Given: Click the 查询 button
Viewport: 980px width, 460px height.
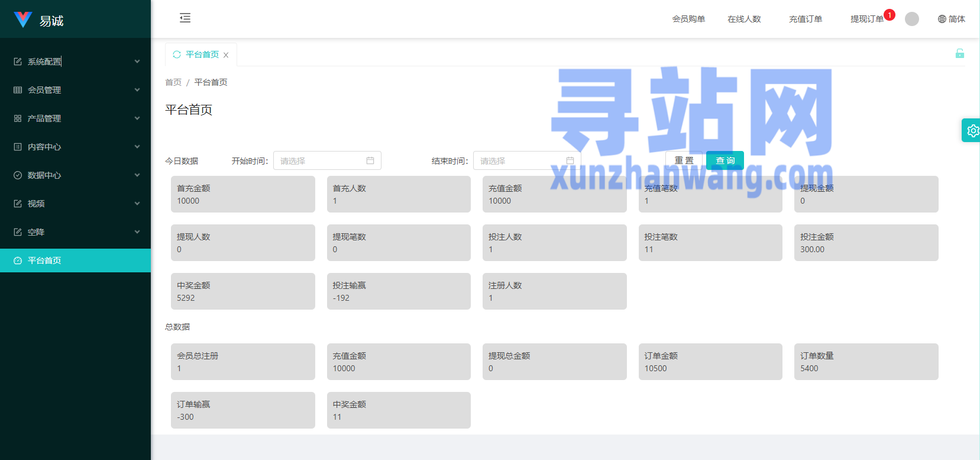Looking at the screenshot, I should (725, 160).
